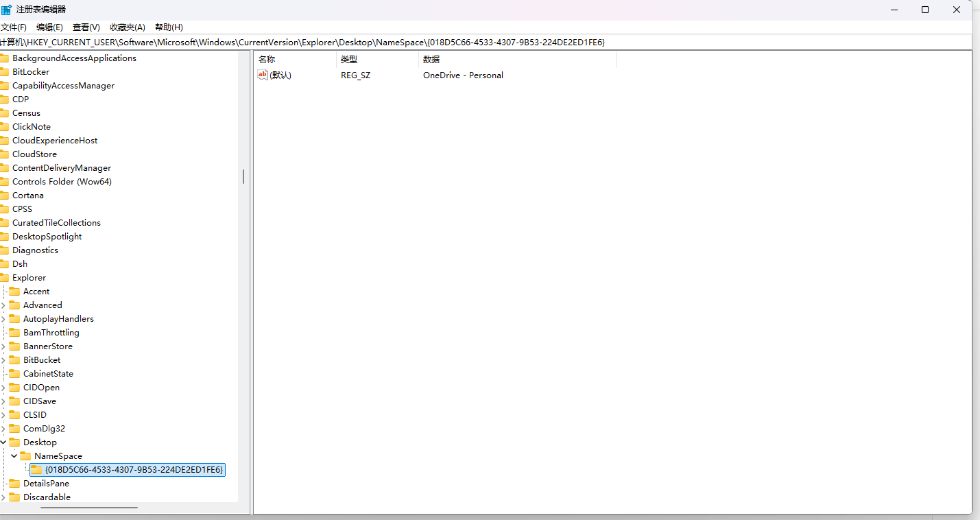The height and width of the screenshot is (520, 980).
Task: Click the NameSpace folder icon
Action: 25,456
